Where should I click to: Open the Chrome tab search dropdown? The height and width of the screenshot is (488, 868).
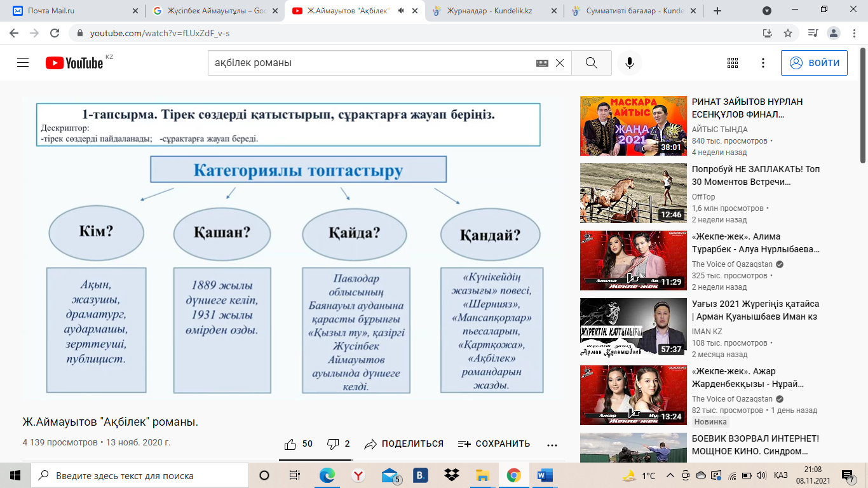point(767,11)
